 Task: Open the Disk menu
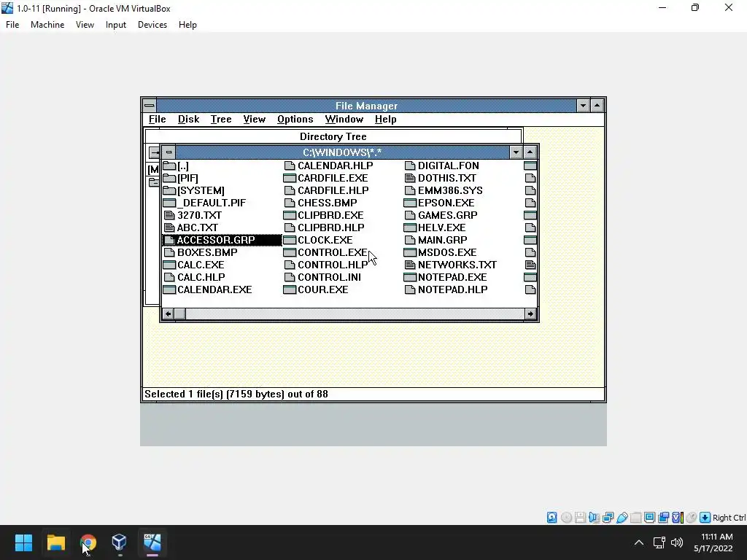pos(189,120)
